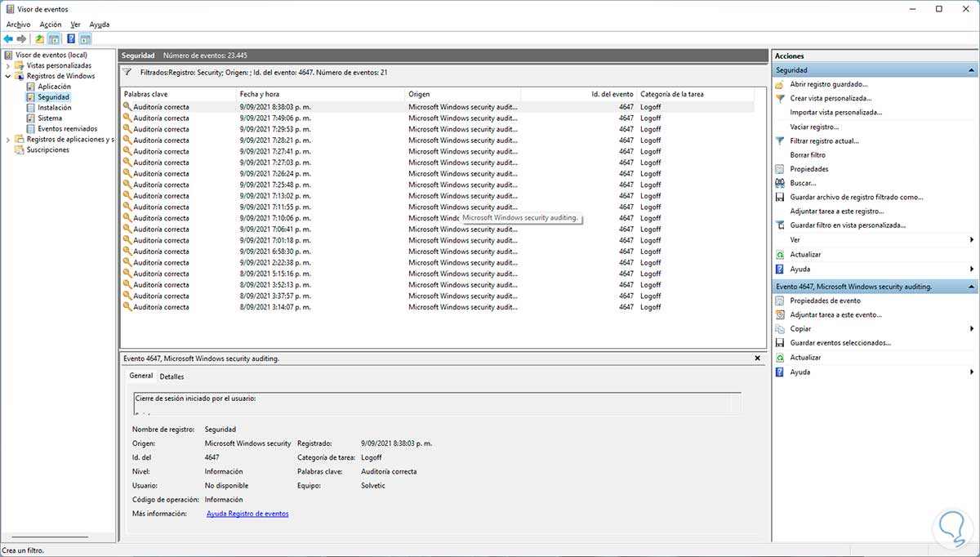This screenshot has height=557, width=980.
Task: Open the Copiar submenu arrow
Action: [x=972, y=328]
